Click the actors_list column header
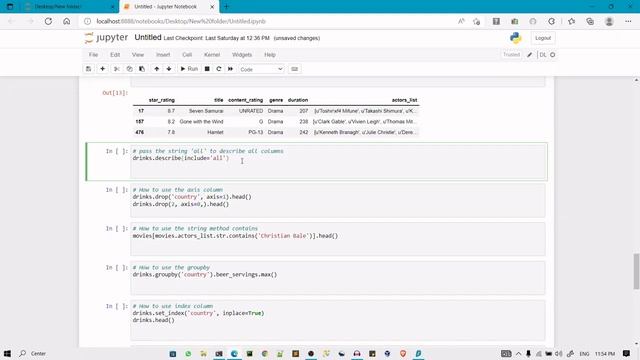The image size is (640, 360). 404,100
